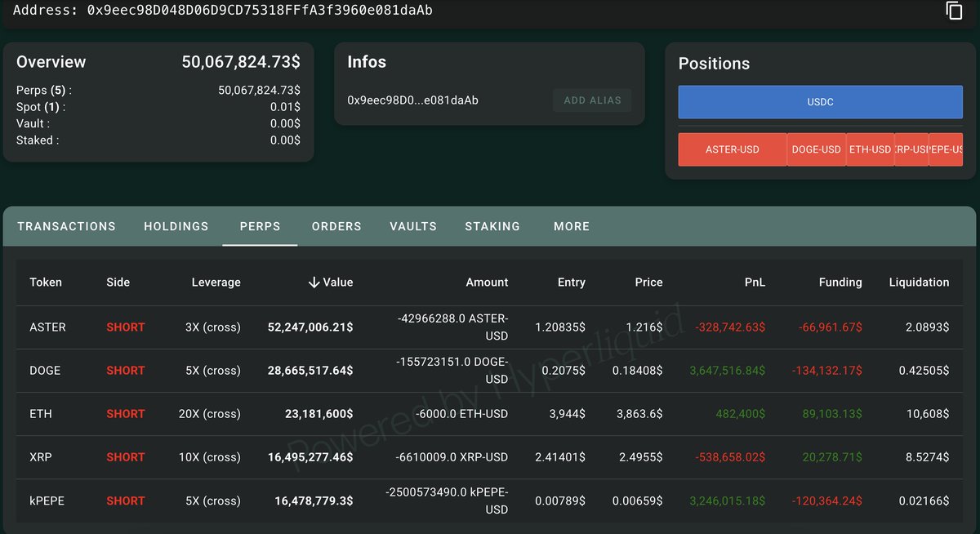The width and height of the screenshot is (980, 534).
Task: Open the Staking tab
Action: [492, 226]
